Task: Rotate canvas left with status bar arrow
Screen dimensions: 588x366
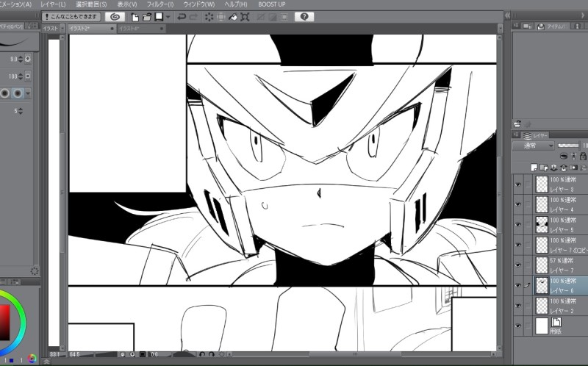Action: click(x=202, y=354)
